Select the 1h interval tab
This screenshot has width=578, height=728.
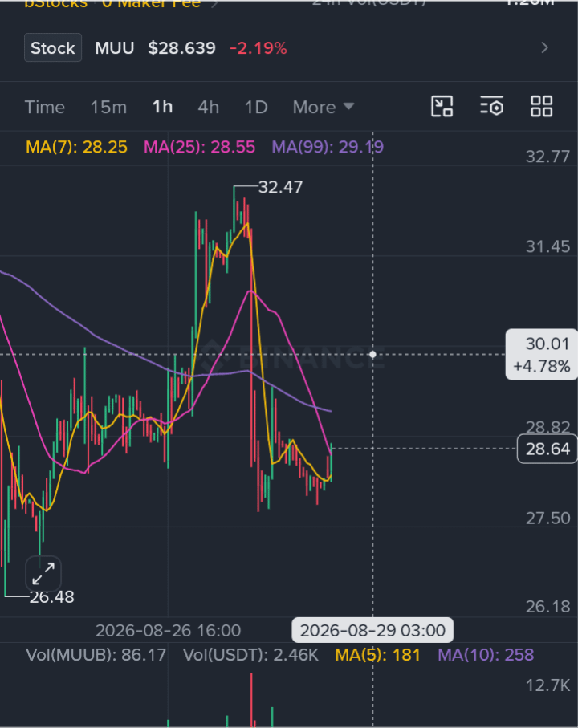(x=162, y=107)
